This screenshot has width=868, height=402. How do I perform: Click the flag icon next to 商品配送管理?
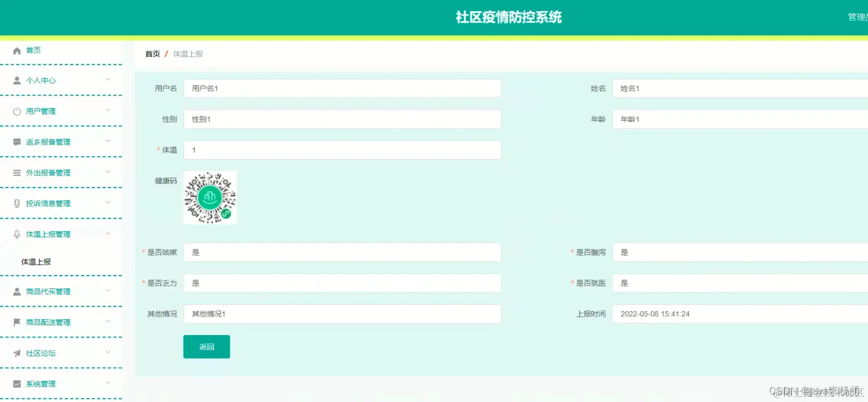point(17,323)
